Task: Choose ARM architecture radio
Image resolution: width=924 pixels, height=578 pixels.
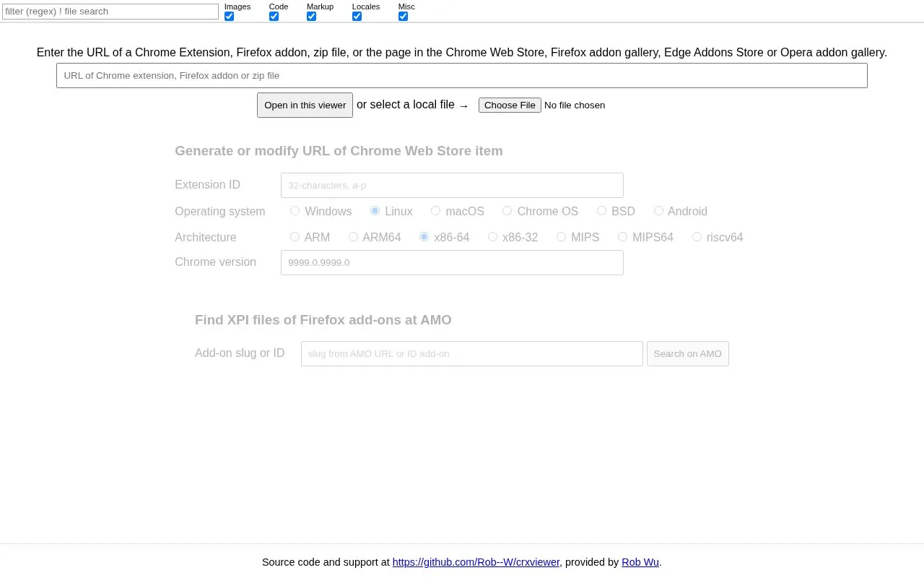Action: click(x=295, y=237)
